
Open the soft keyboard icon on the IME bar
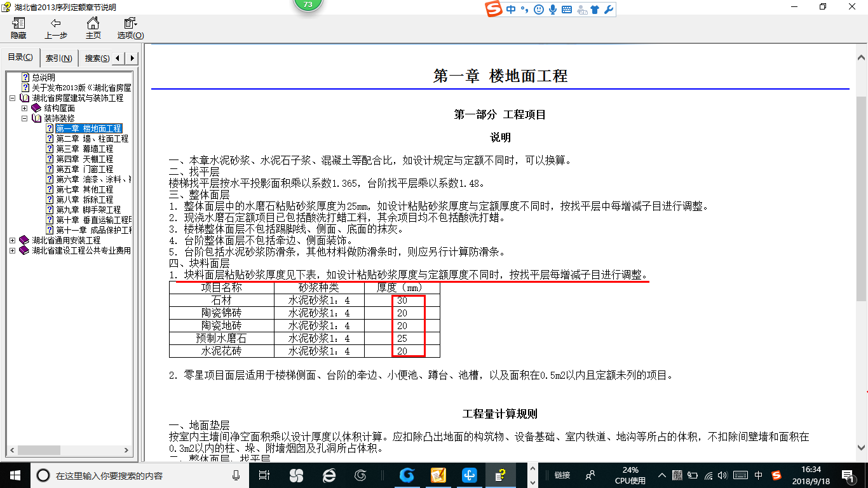point(567,10)
